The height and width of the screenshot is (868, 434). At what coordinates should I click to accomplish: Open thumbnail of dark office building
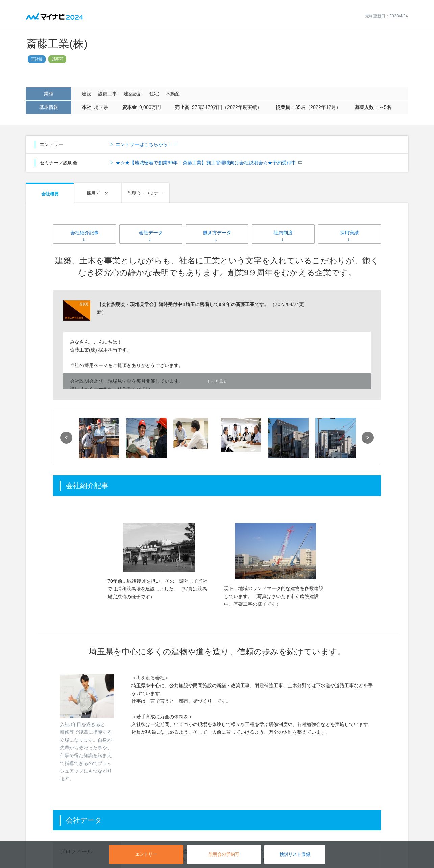tap(288, 438)
